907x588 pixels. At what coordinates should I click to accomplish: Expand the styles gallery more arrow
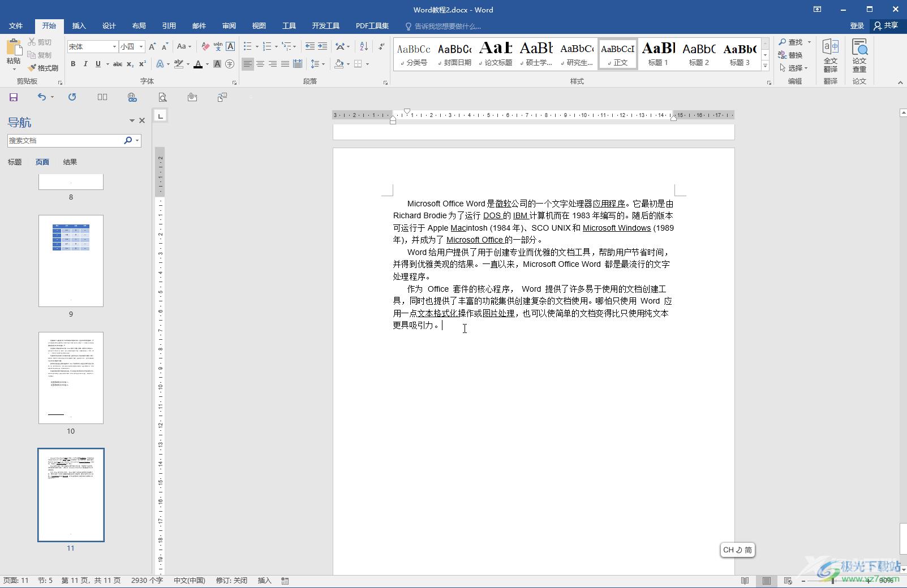pos(765,66)
